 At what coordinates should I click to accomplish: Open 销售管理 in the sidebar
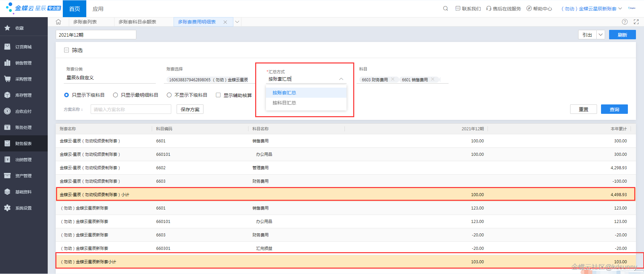point(23,63)
